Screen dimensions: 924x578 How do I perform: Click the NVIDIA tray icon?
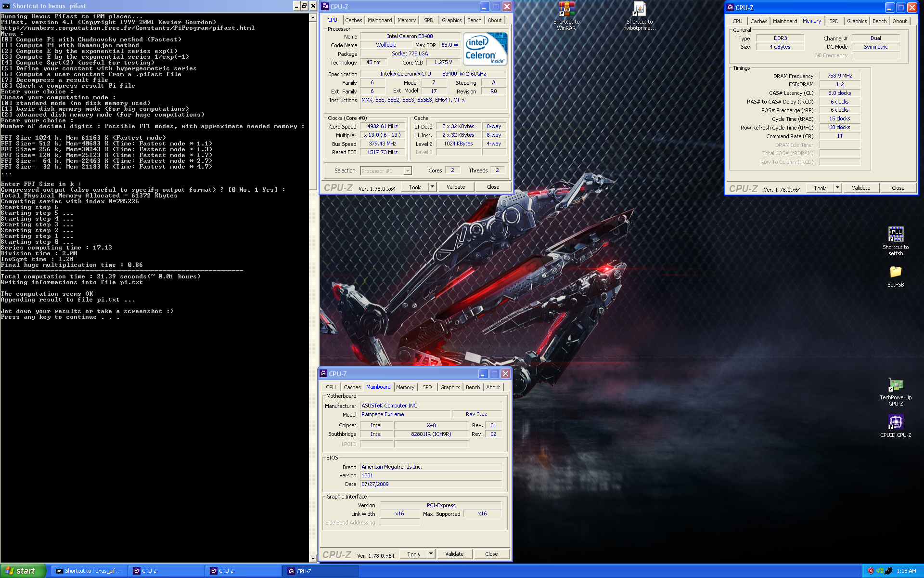coord(880,571)
